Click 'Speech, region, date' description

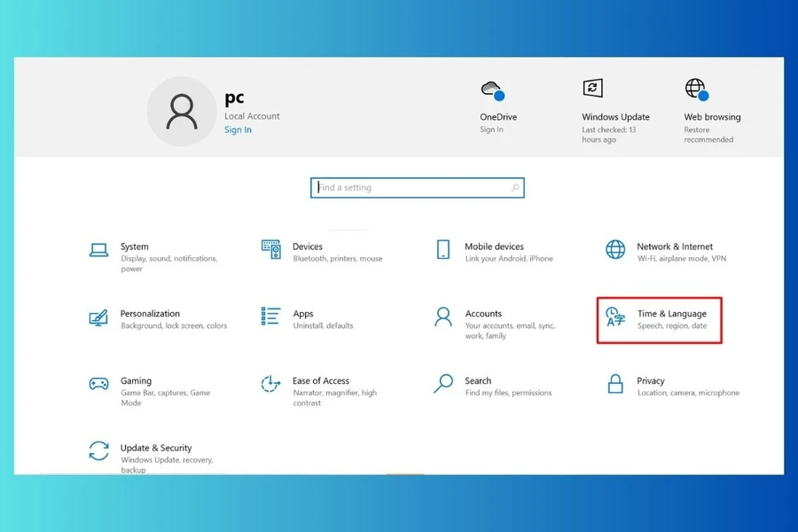click(672, 325)
